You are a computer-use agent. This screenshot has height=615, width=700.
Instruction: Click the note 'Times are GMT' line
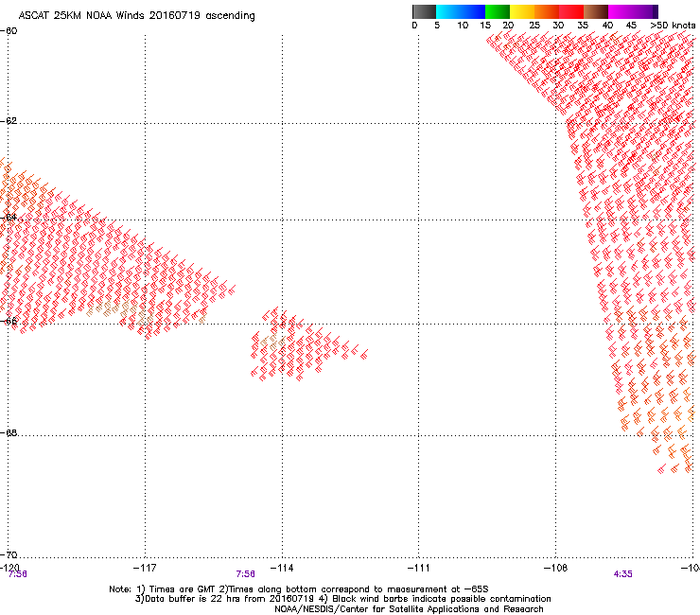pyautogui.click(x=299, y=589)
